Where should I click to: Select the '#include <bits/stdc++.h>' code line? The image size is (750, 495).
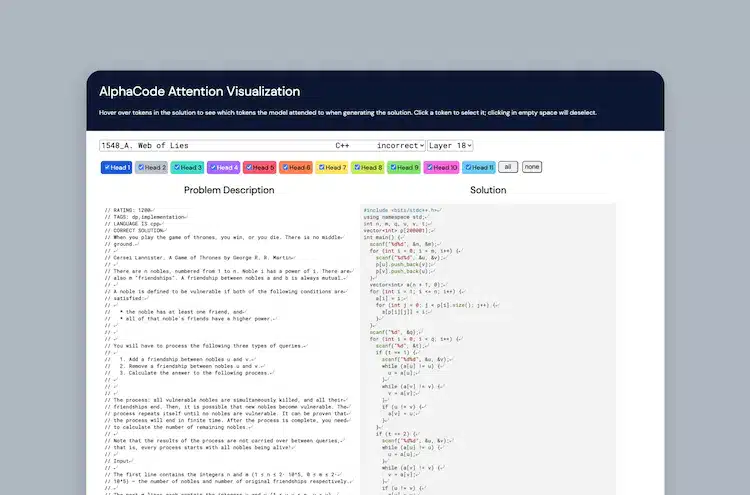(402, 210)
